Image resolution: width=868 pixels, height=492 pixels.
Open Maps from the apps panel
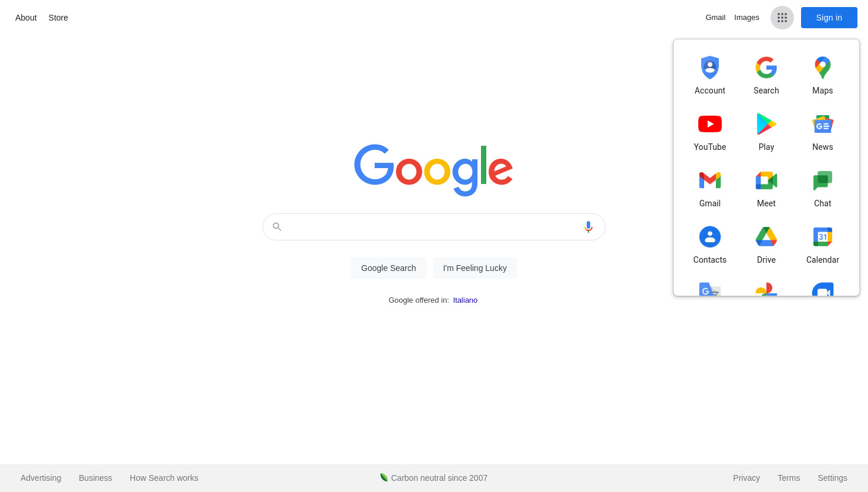(x=822, y=75)
